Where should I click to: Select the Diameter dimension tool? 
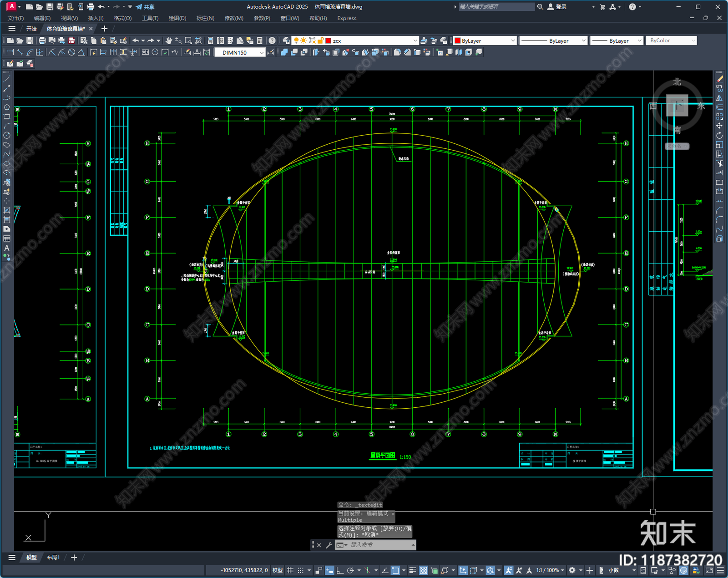point(71,52)
